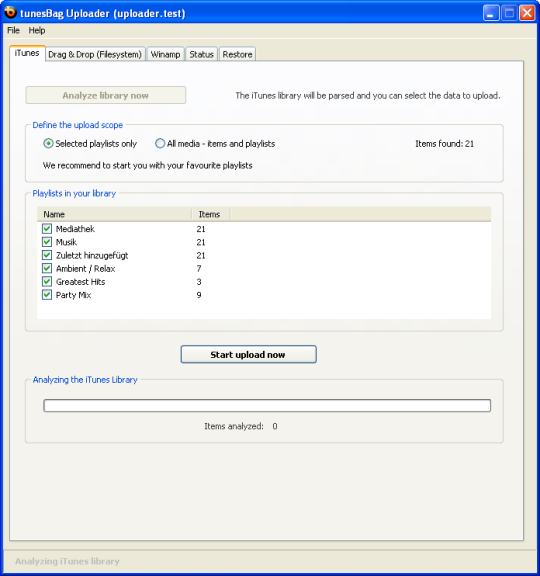Select the Mediathek playlist name
The height and width of the screenshot is (576, 540).
coord(75,229)
